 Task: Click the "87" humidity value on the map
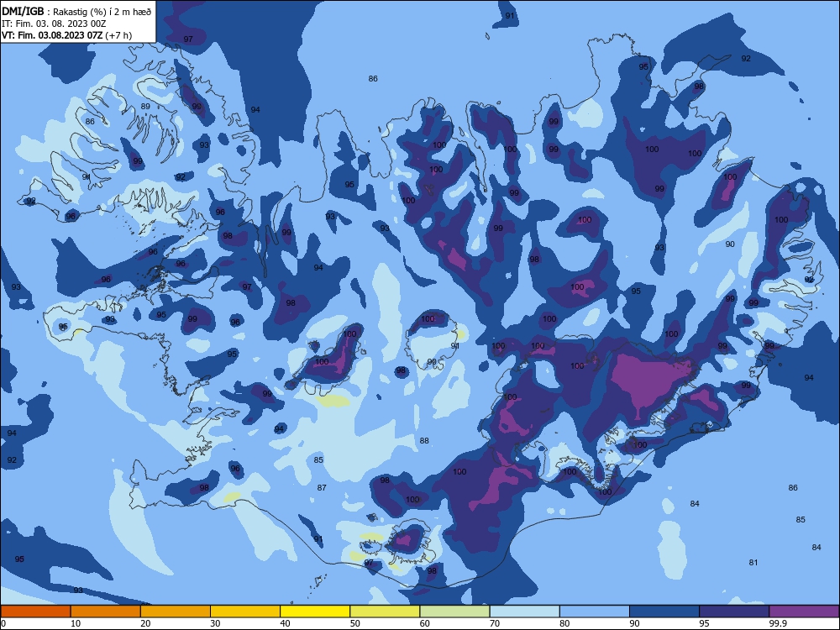(x=322, y=487)
